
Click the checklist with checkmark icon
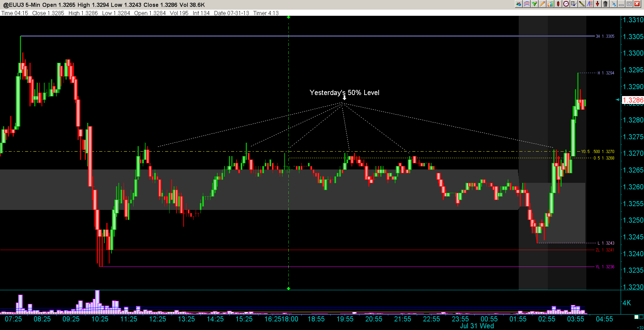click(574, 4)
